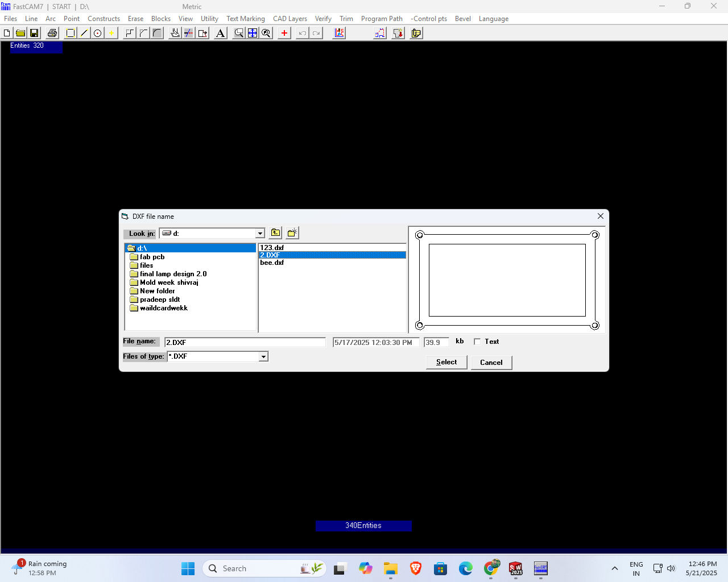The width and height of the screenshot is (728, 582).
Task: Click the zoom window magnifier icon
Action: 239,33
